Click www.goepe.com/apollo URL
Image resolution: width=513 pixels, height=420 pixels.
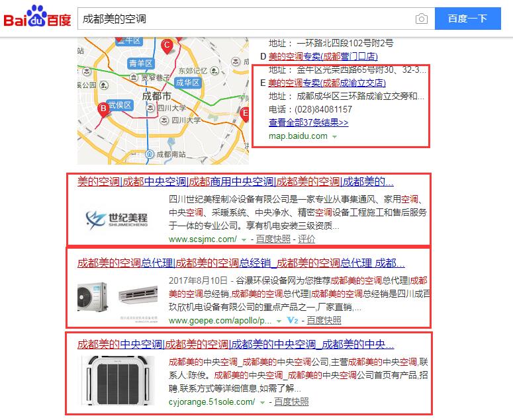[220, 321]
